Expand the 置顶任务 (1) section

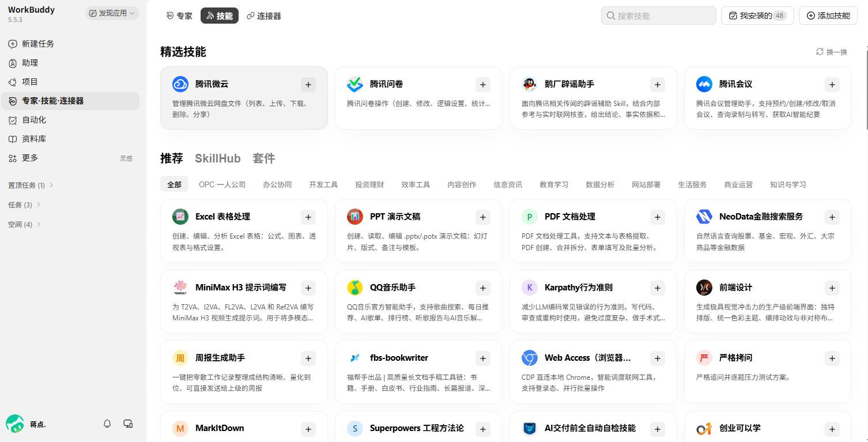[x=31, y=185]
